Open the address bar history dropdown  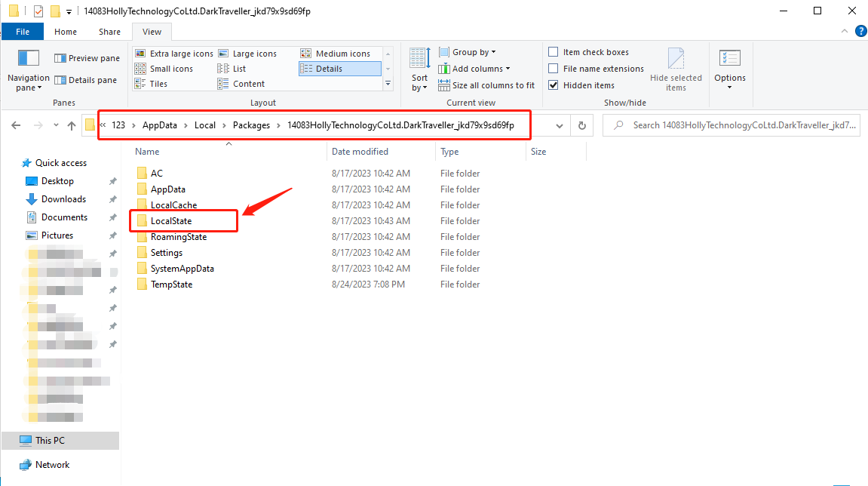(x=560, y=126)
